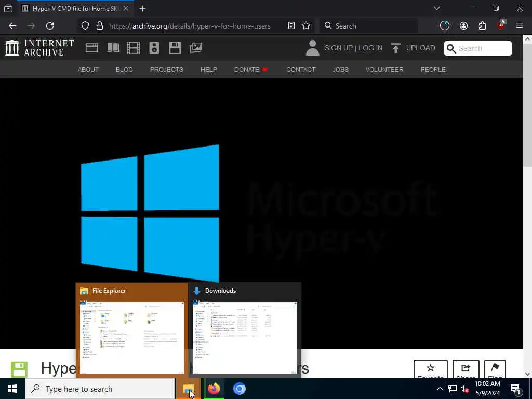Open the PEOPLE menu item
The width and height of the screenshot is (532, 399).
click(433, 69)
